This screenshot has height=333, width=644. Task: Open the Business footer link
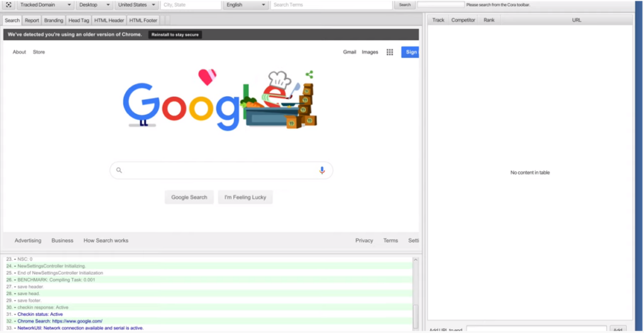(x=62, y=241)
